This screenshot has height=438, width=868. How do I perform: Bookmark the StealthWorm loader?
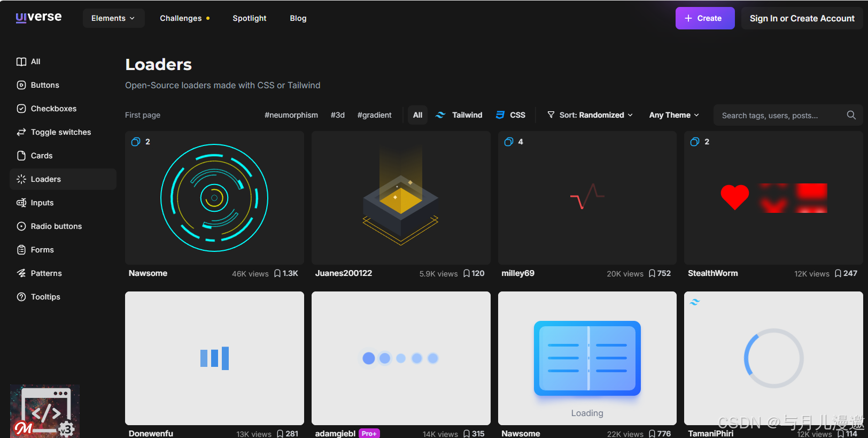point(838,273)
